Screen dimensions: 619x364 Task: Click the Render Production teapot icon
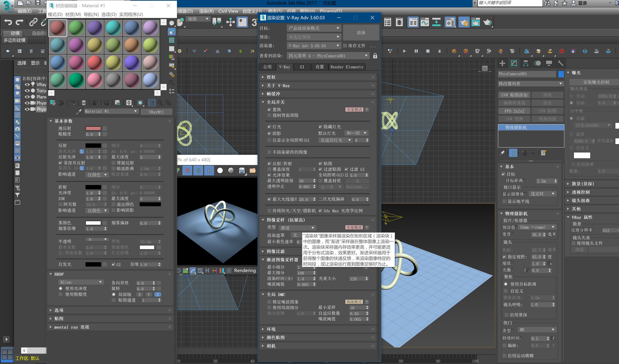487,22
